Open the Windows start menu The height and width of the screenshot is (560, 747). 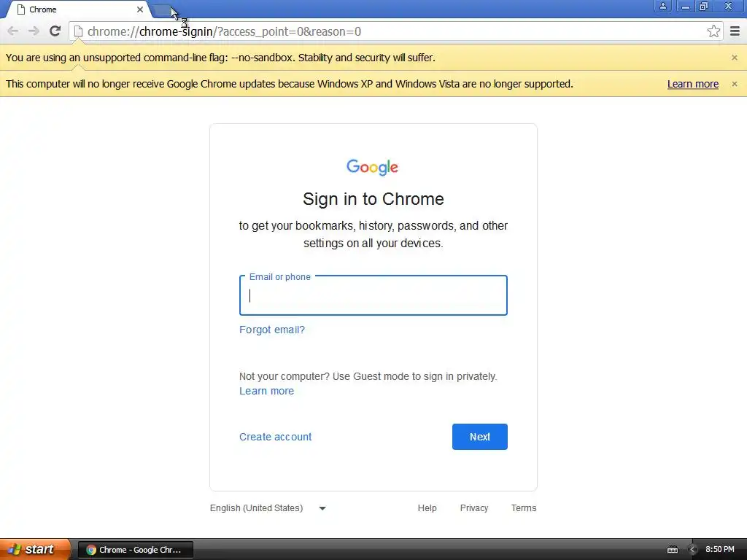tap(35, 550)
